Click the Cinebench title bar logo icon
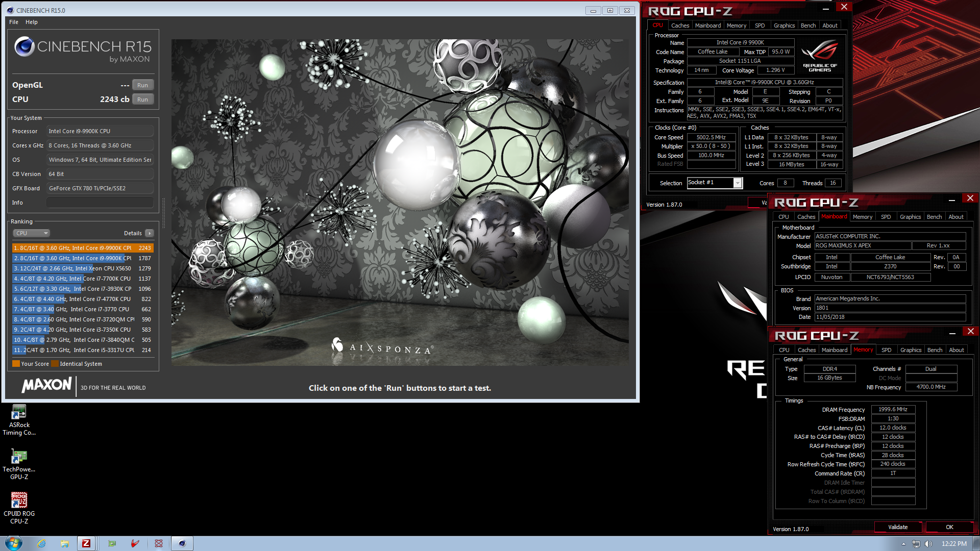 point(10,10)
